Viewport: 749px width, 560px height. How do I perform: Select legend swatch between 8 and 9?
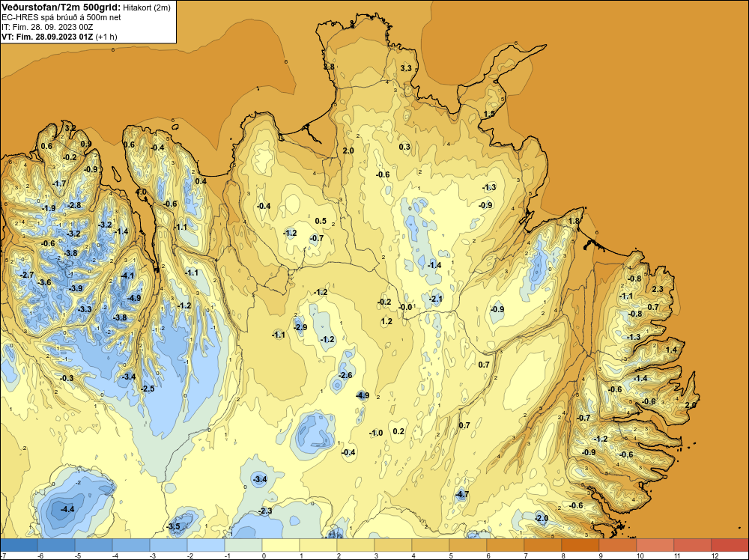[x=580, y=545]
